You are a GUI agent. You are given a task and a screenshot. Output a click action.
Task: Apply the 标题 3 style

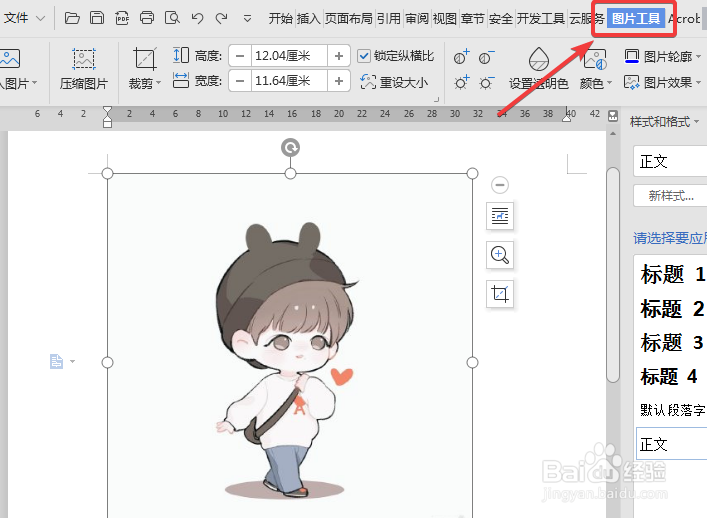(x=672, y=343)
